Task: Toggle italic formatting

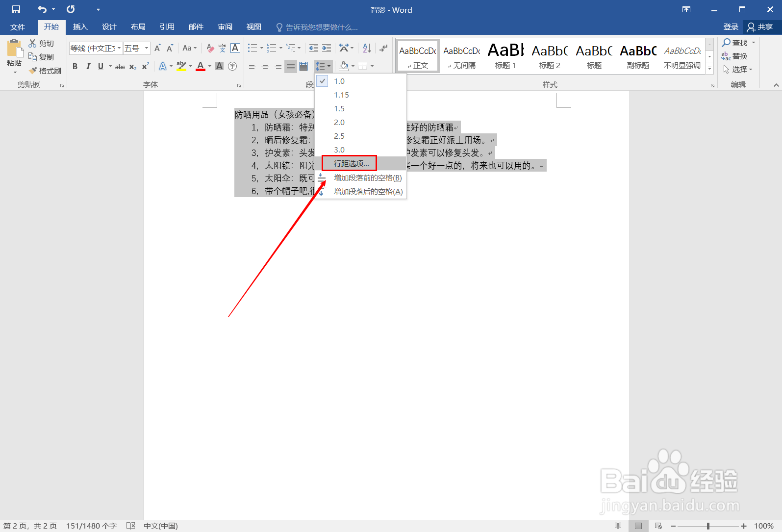Action: 88,66
